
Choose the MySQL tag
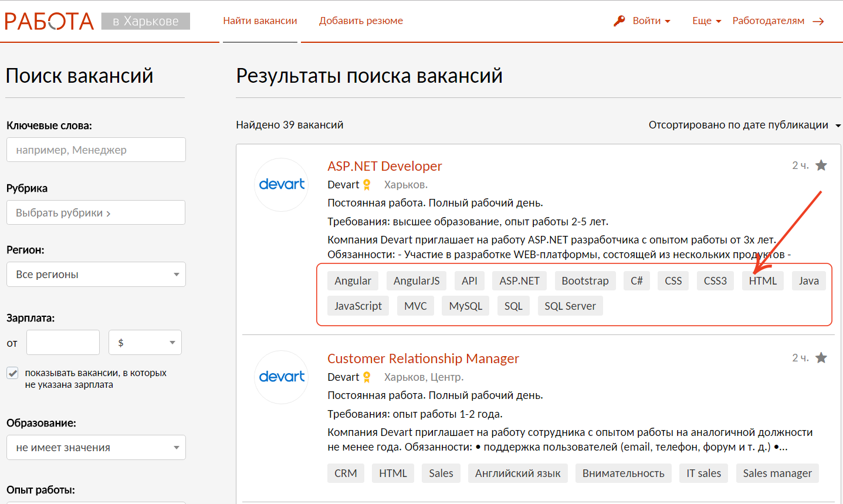[x=466, y=306]
